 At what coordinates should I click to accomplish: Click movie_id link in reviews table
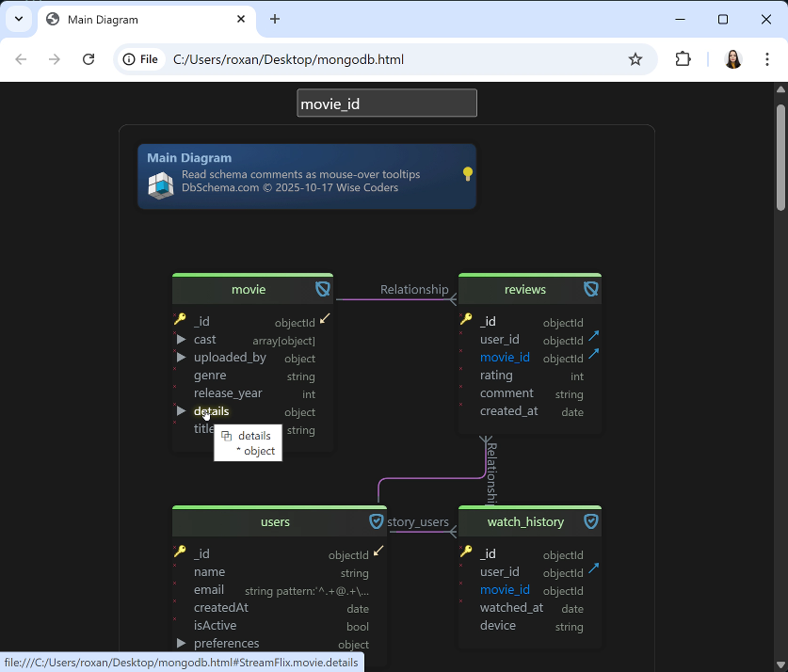point(505,357)
